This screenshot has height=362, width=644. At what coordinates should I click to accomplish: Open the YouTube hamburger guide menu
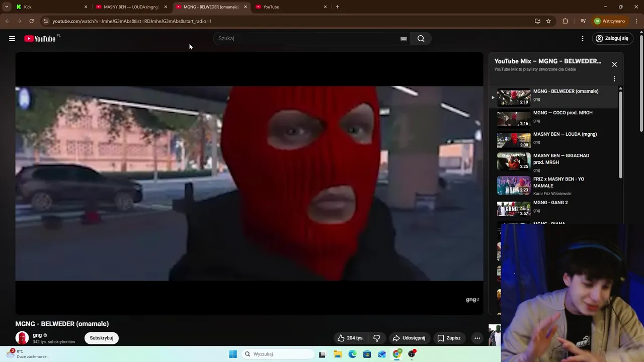coord(12,39)
